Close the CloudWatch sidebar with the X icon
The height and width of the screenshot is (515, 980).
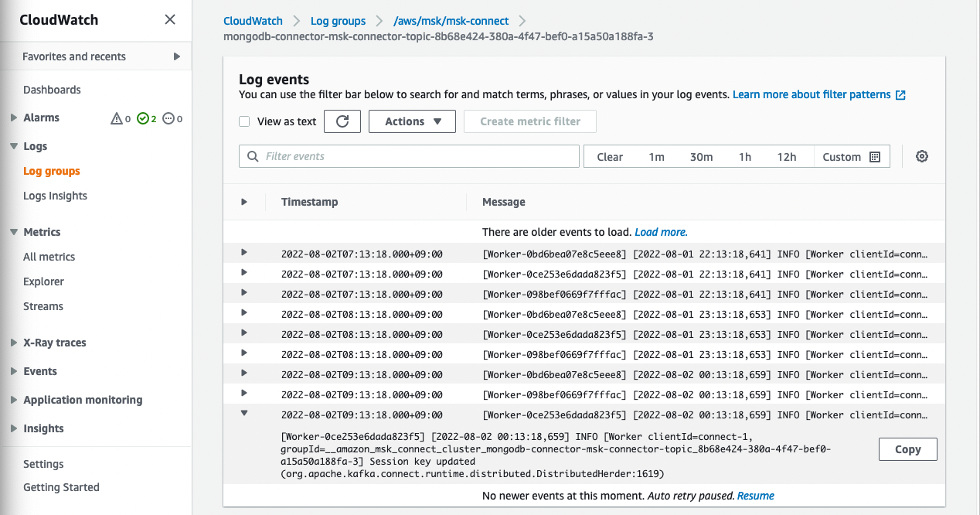coord(170,20)
